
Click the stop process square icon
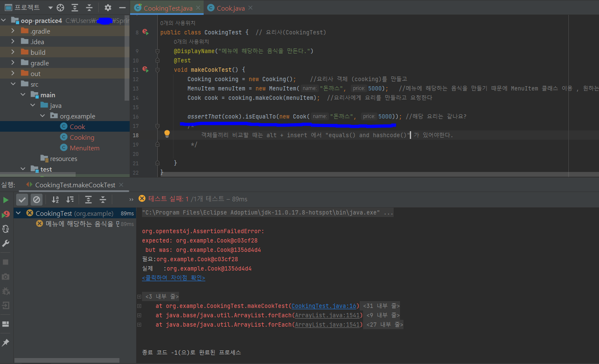point(6,262)
